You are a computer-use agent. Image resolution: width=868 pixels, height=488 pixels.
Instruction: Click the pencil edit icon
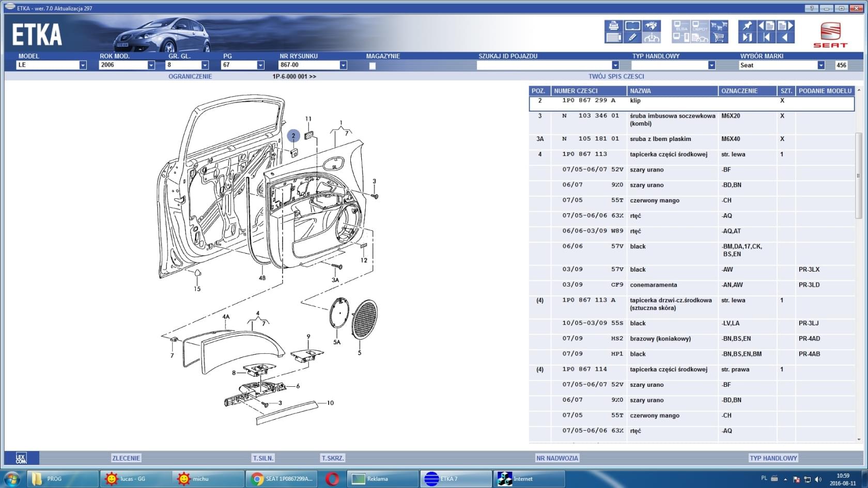pos(632,37)
